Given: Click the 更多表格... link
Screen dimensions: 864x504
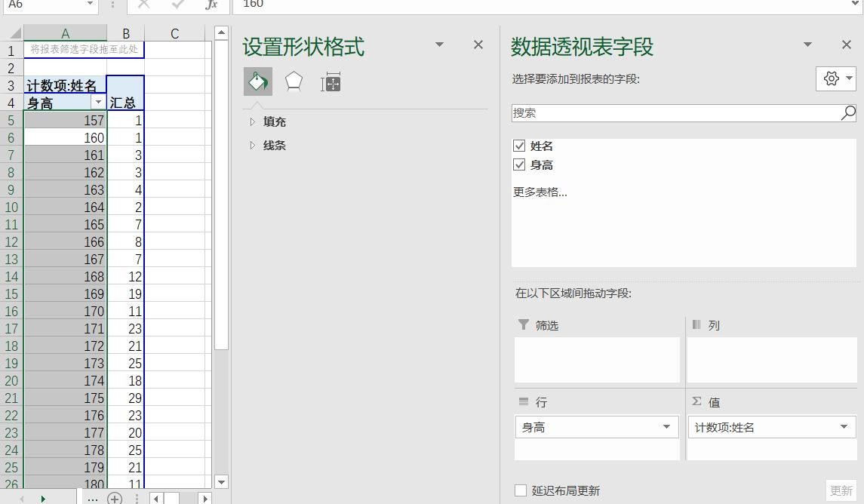Looking at the screenshot, I should [540, 192].
